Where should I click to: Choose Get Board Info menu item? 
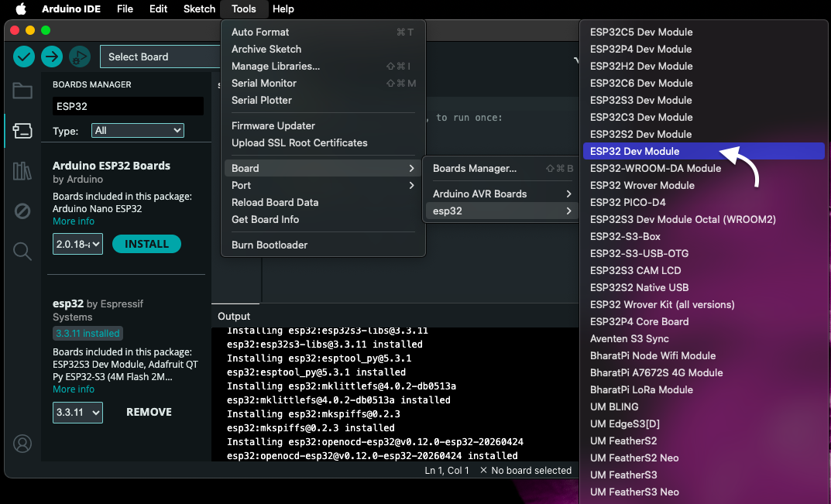323,219
